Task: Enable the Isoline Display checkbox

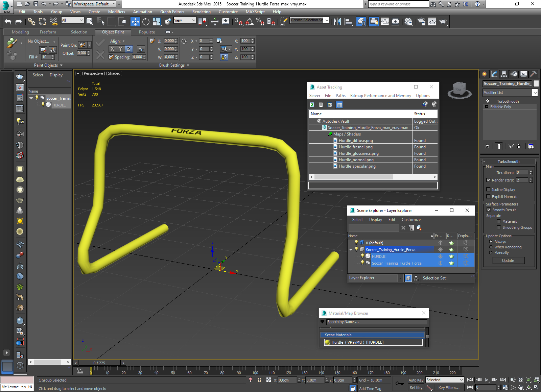Action: 488,190
